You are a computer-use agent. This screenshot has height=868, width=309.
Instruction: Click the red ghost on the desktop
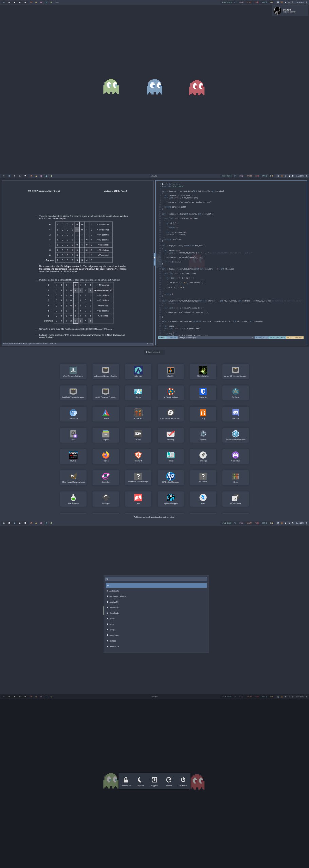tap(197, 87)
